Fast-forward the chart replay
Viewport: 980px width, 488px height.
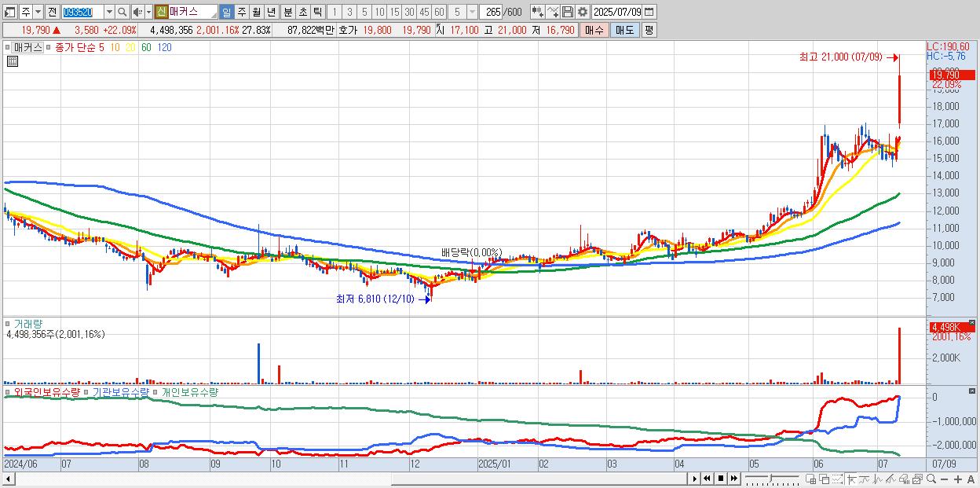tap(733, 479)
